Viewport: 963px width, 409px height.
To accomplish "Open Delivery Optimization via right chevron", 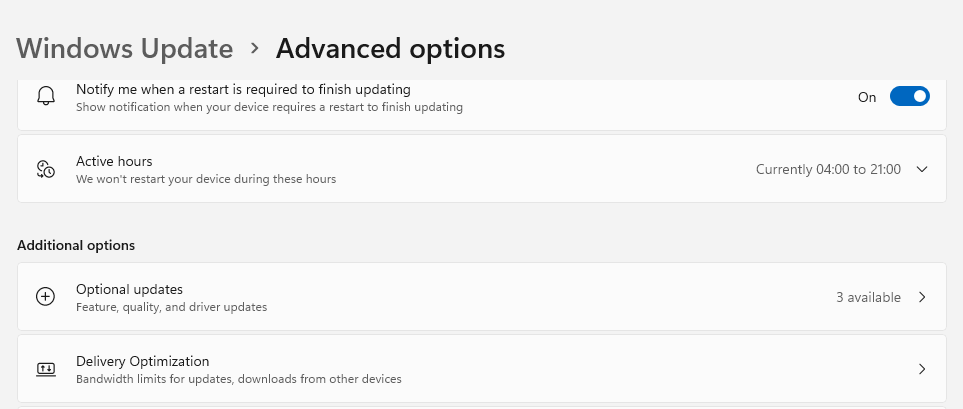I will pos(922,369).
